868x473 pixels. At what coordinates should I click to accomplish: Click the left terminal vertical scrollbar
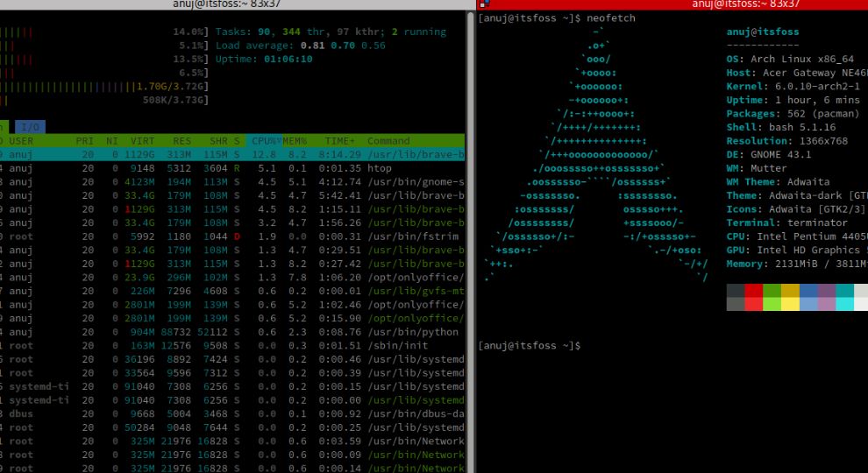coord(471,242)
